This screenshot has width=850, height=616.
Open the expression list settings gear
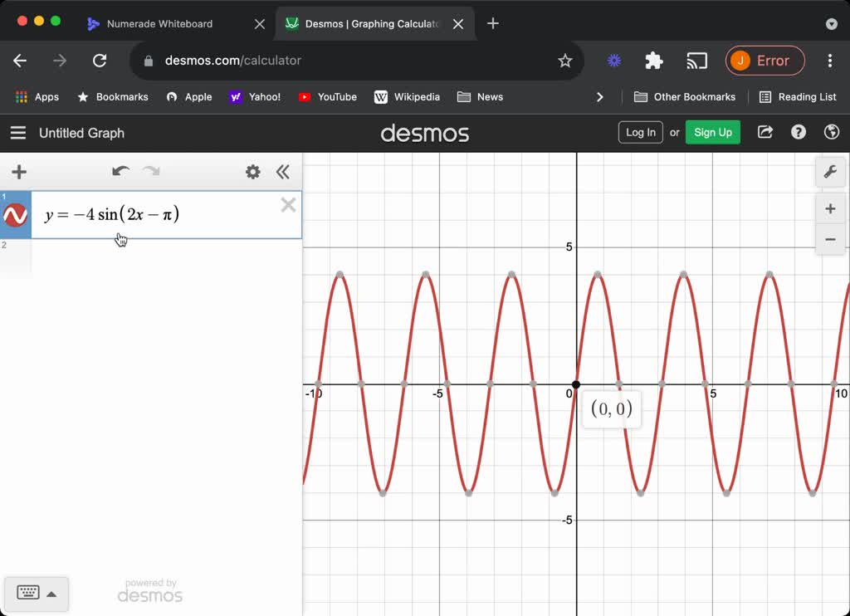(253, 172)
